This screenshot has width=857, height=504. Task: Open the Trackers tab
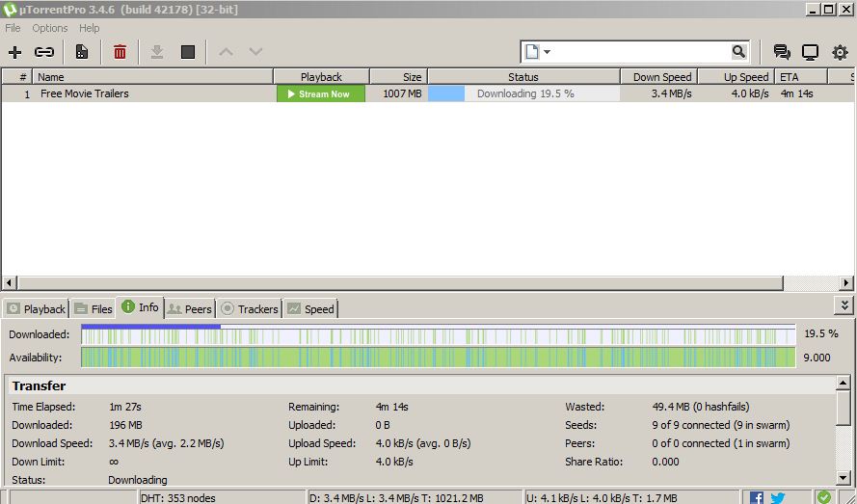pos(250,308)
